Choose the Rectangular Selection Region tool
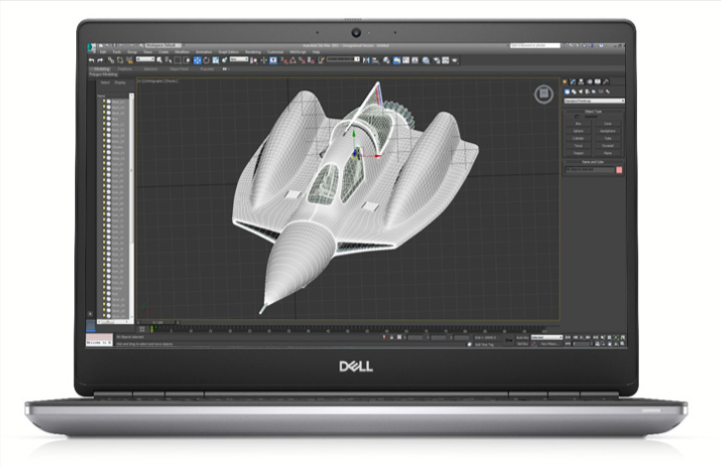Screen dimensions: 721x467 (177, 60)
